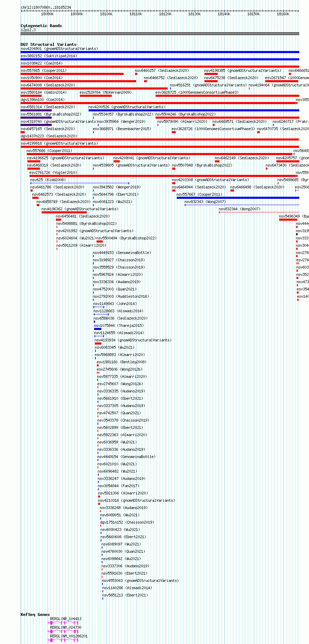This screenshot has width=309, height=644.
Task: Click the 18160k ruler position
Action: click(283, 14)
